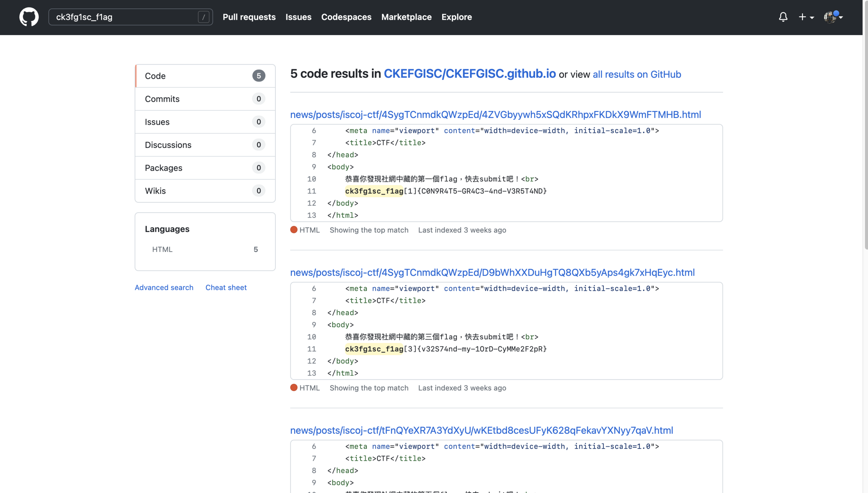View all results on GitHub
The height and width of the screenshot is (493, 868).
tap(637, 74)
